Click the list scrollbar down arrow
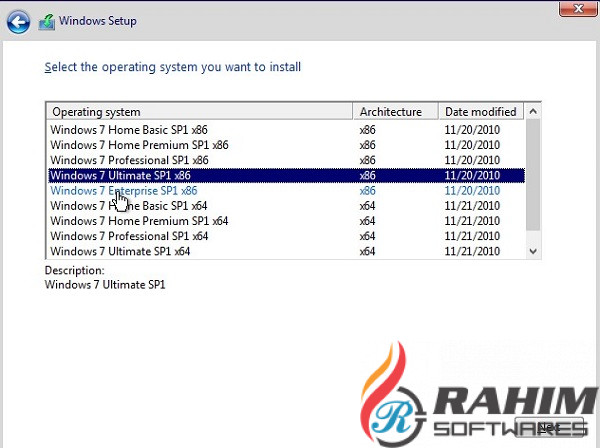 point(533,251)
